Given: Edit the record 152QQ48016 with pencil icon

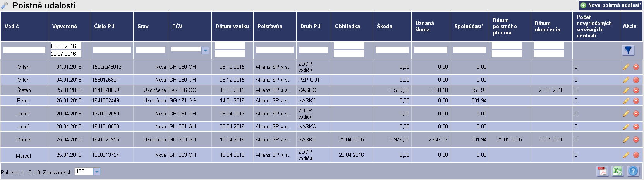Looking at the screenshot, I should coord(626,67).
